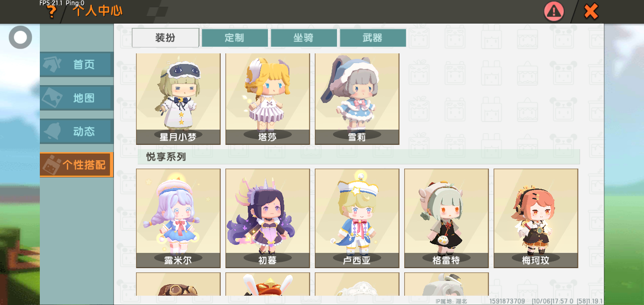This screenshot has width=644, height=305.
Task: Select the 塔莎 skin card
Action: pos(268,99)
